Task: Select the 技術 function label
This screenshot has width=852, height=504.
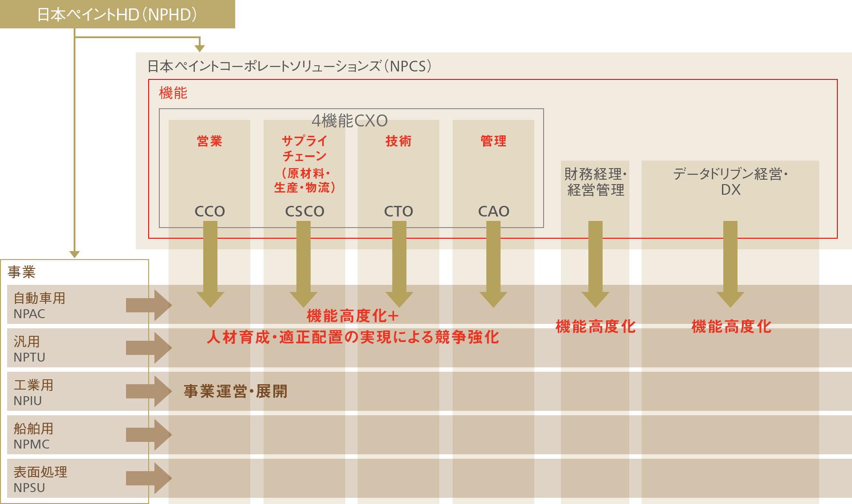Action: click(x=398, y=141)
